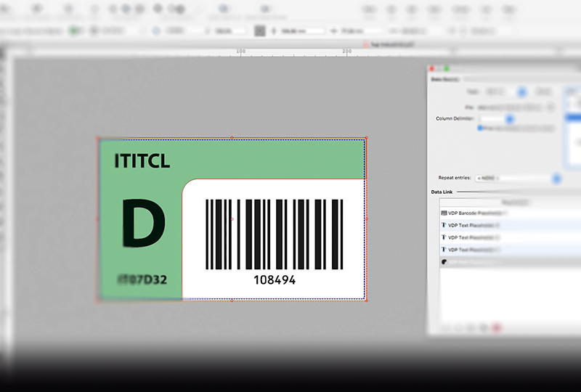
Task: Toggle the blue option below Column Delimiter
Action: [x=480, y=128]
